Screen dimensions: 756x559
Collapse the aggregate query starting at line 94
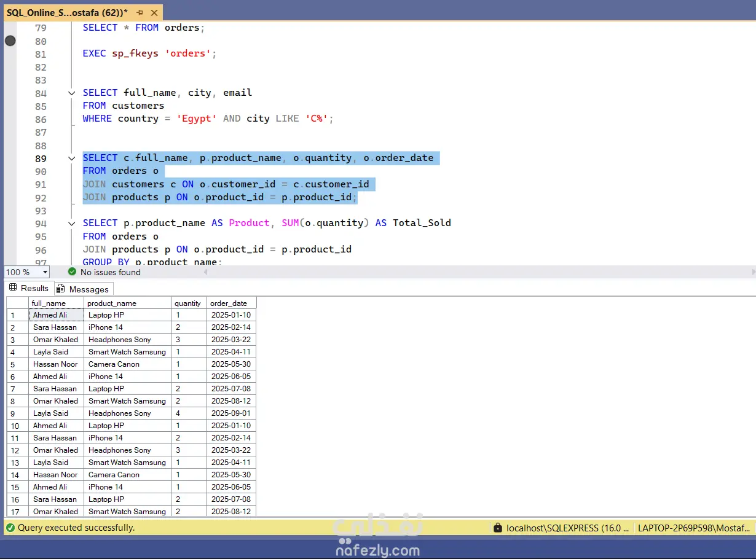71,224
